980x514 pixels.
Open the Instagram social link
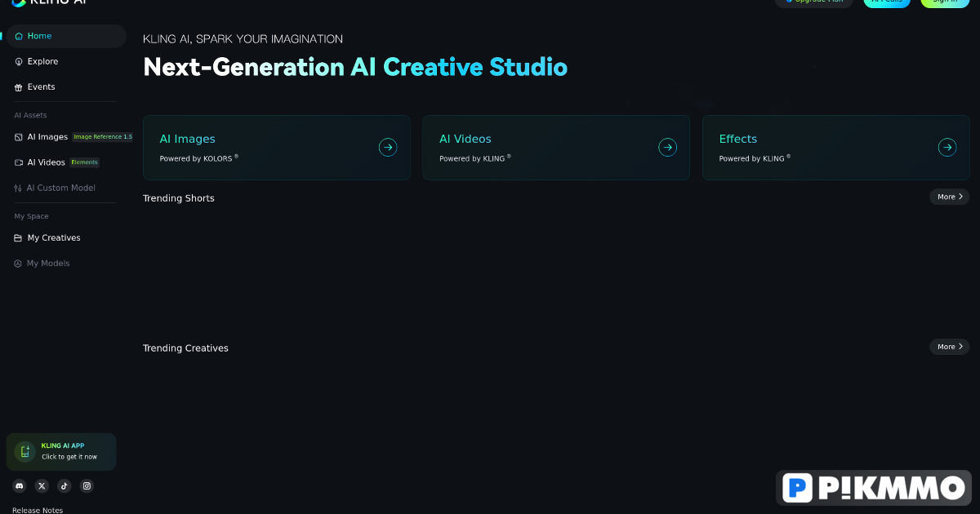(87, 485)
